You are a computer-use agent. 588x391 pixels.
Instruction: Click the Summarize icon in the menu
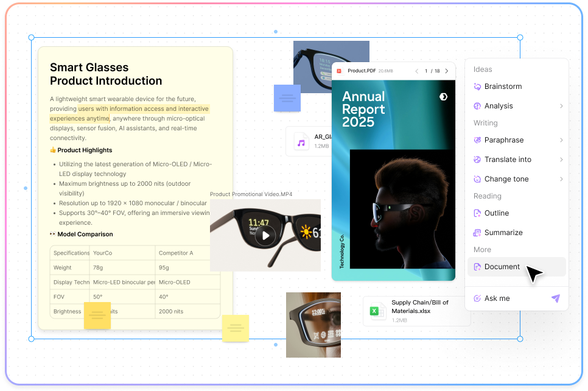coord(478,233)
